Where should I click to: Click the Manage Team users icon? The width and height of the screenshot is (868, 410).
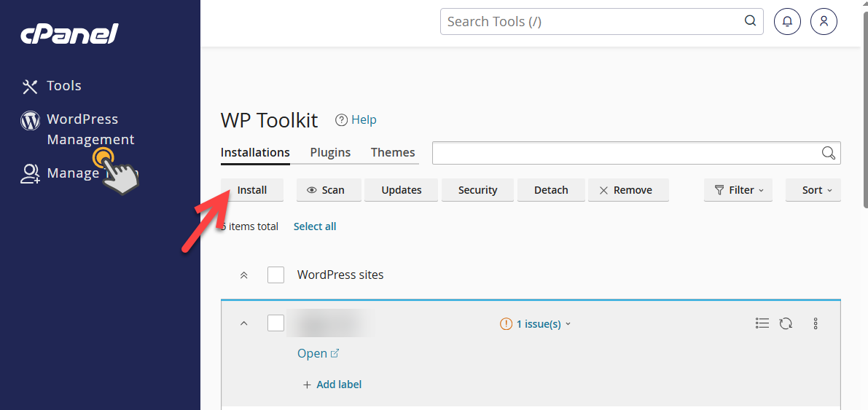30,173
